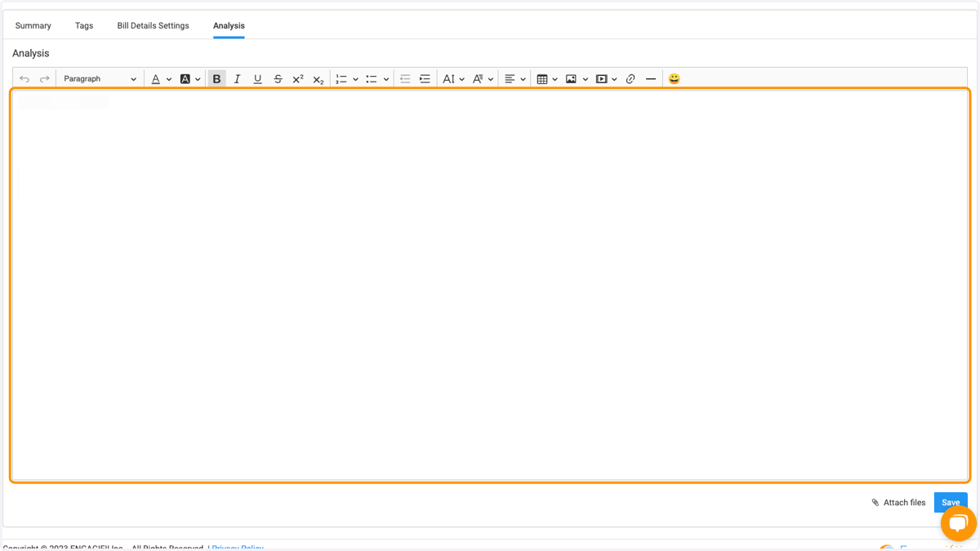The width and height of the screenshot is (980, 551).
Task: Expand bulleted list style options
Action: click(386, 79)
